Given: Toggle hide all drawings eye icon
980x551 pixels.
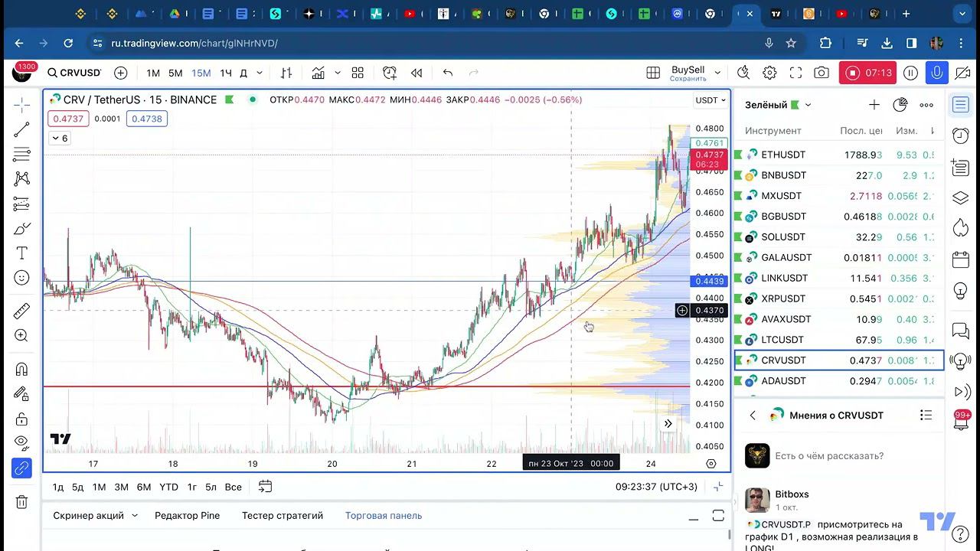Looking at the screenshot, I should [x=21, y=443].
